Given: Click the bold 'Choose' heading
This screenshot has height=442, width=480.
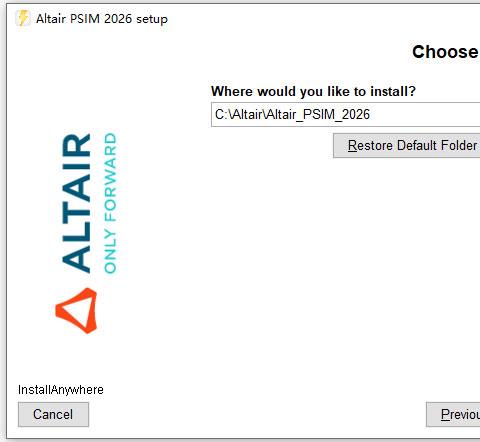Looking at the screenshot, I should tap(445, 52).
